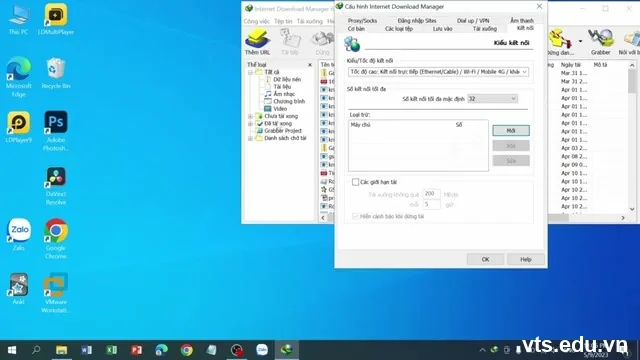Switch to the Dial up / VPN tab

coord(473,20)
